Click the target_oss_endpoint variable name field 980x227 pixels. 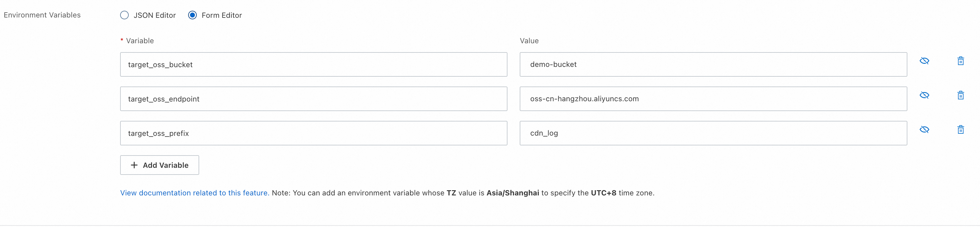click(313, 99)
